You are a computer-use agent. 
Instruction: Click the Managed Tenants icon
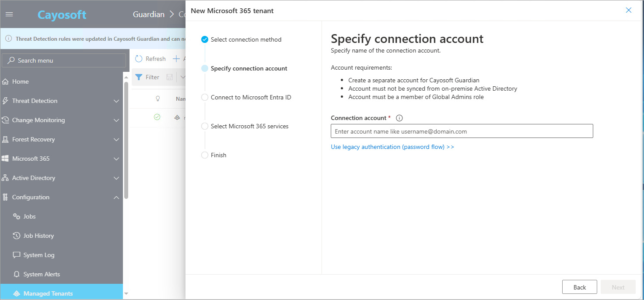pos(17,293)
